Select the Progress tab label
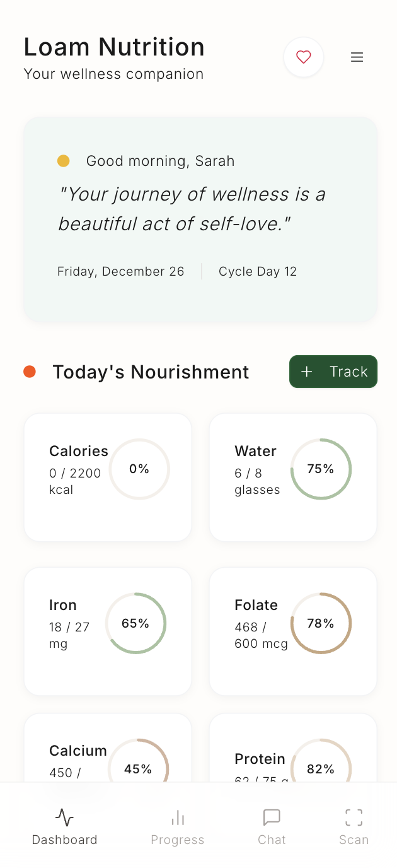The image size is (397, 868). pyautogui.click(x=178, y=840)
